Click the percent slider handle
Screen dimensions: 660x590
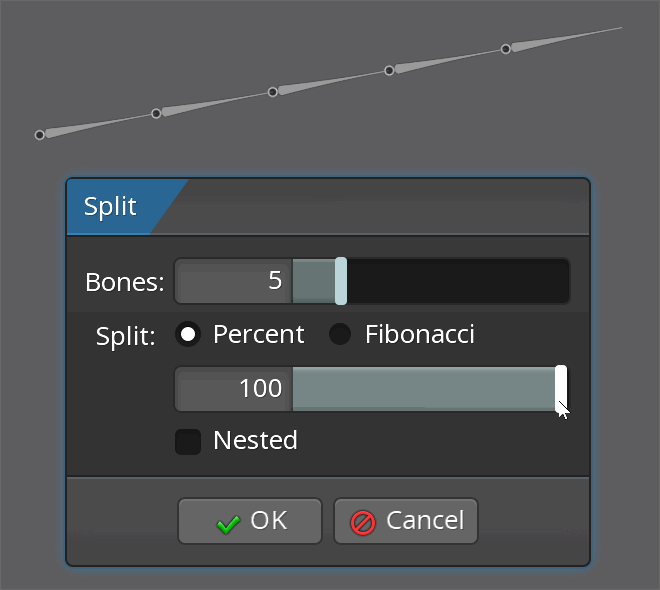pyautogui.click(x=561, y=388)
